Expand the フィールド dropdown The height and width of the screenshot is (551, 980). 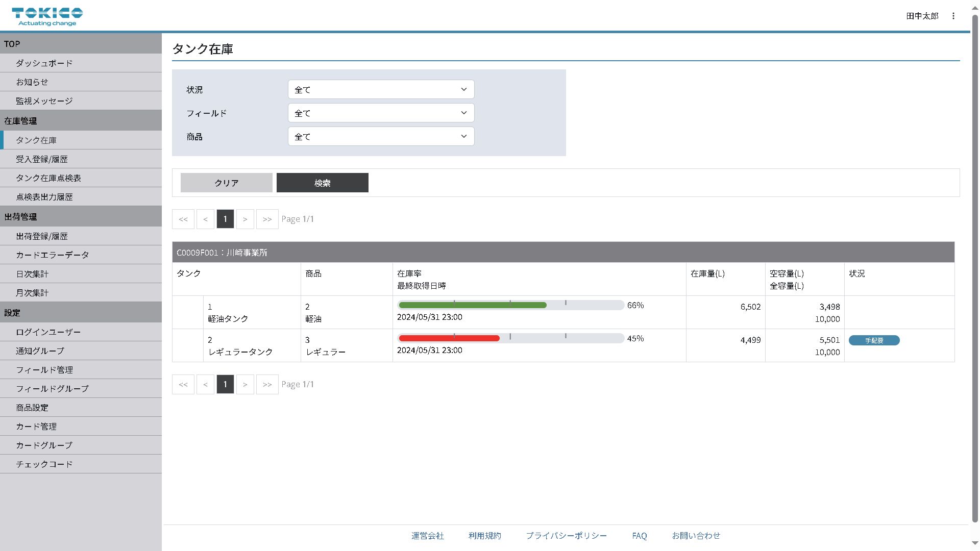point(381,113)
